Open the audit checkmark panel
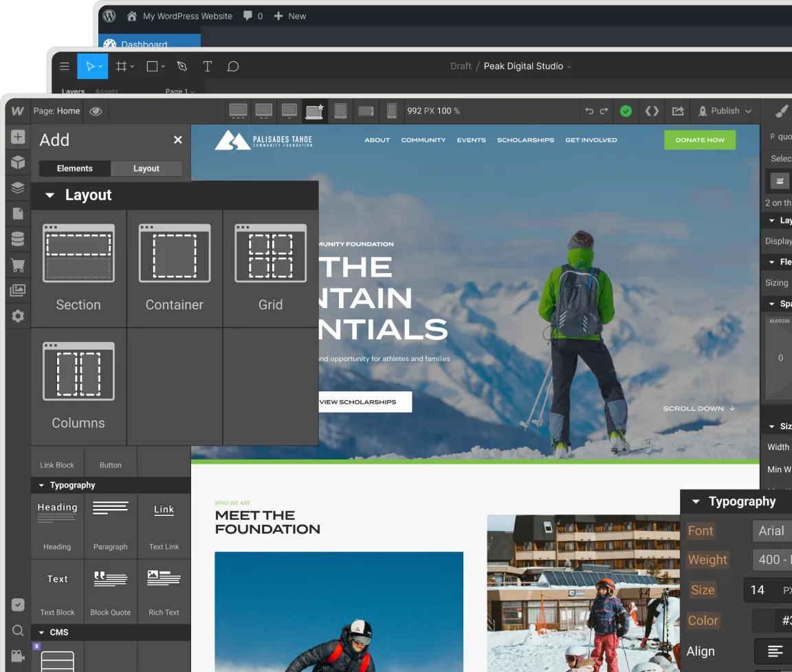Viewport: 792px width, 672px height. click(18, 605)
